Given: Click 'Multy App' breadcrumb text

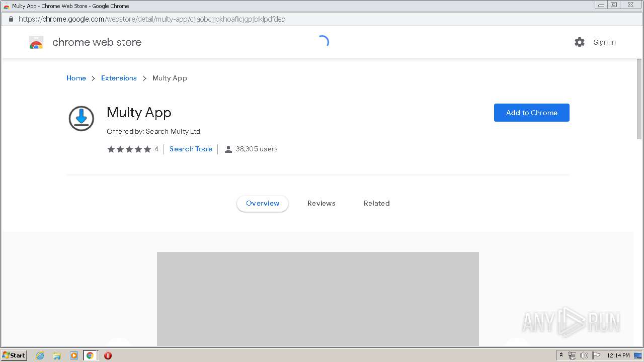Looking at the screenshot, I should point(170,78).
